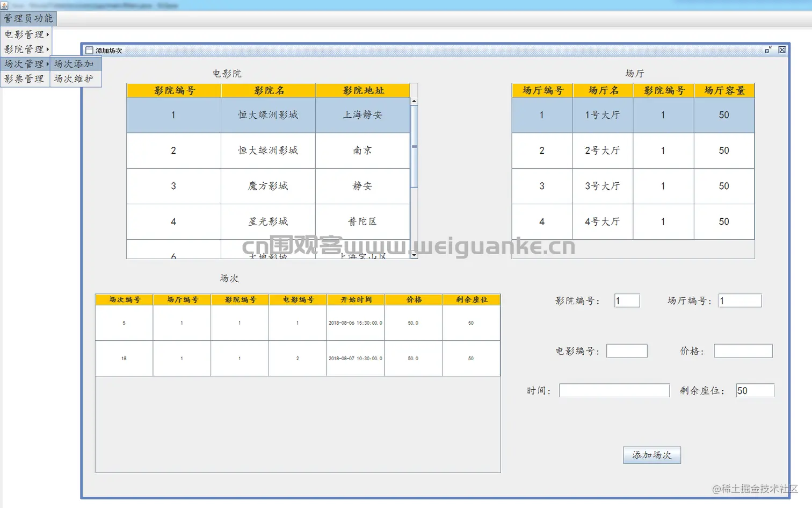Screen dimensions: 812x508
Task: Choose 场次添加 from submenu
Action: (76, 64)
